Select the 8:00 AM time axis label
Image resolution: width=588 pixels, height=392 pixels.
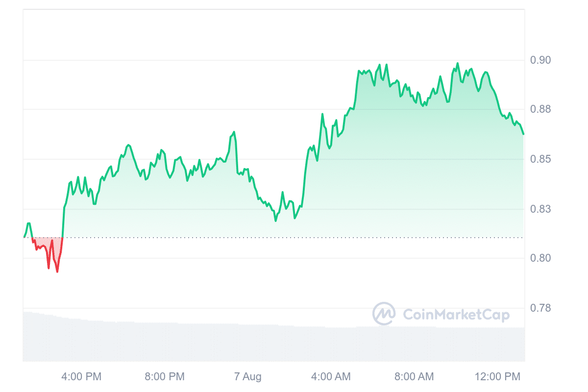pos(415,377)
